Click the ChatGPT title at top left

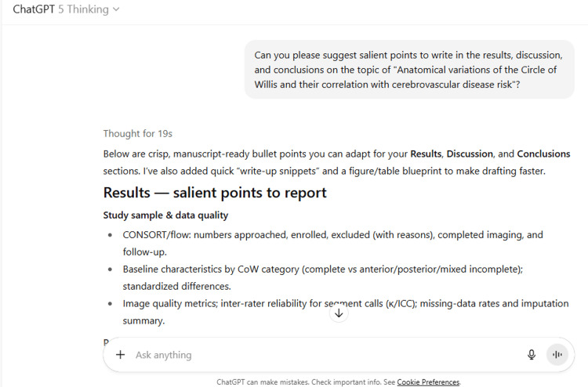coord(34,9)
